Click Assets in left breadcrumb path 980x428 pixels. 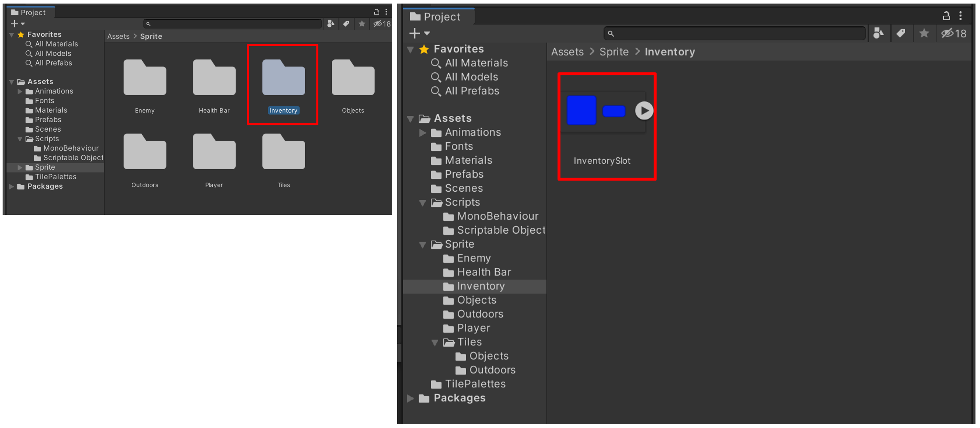coord(118,36)
